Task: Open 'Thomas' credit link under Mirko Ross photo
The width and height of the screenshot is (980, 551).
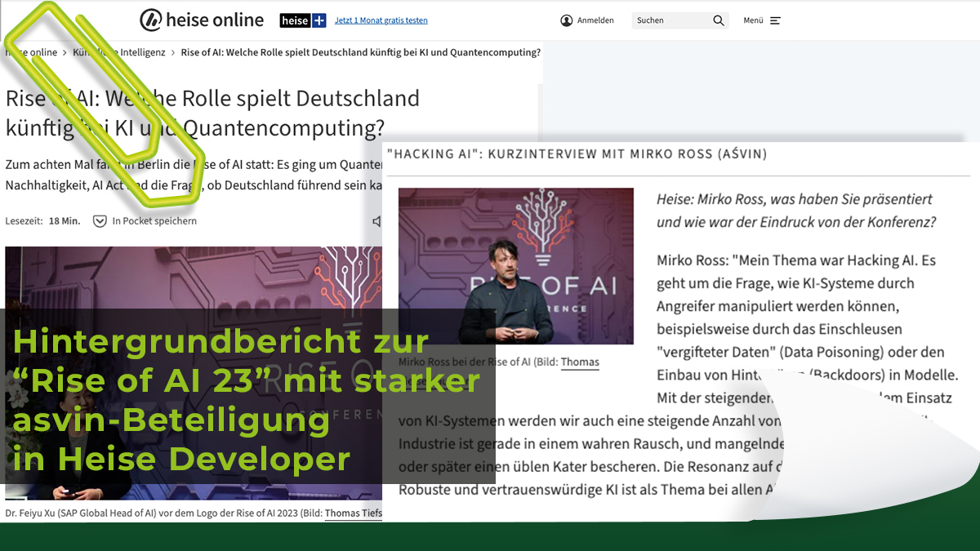Action: pos(580,362)
